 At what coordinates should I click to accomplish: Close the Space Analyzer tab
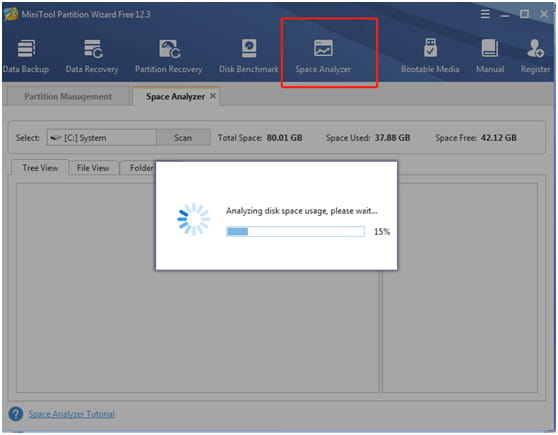coord(213,96)
